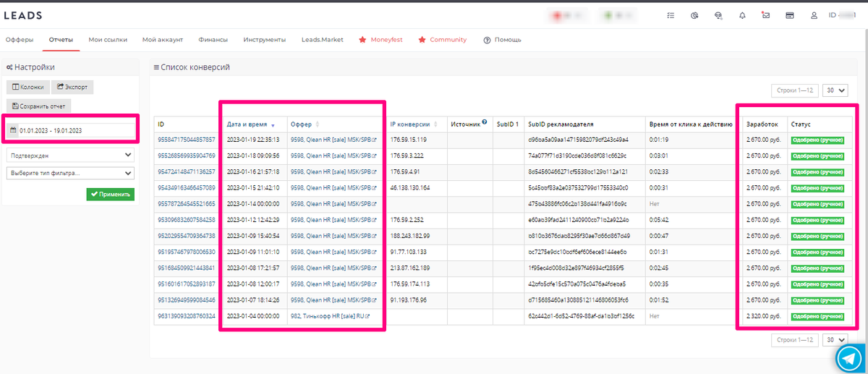Open the Выберите тип фильтра dropdown
The height and width of the screenshot is (374, 868).
[70, 173]
